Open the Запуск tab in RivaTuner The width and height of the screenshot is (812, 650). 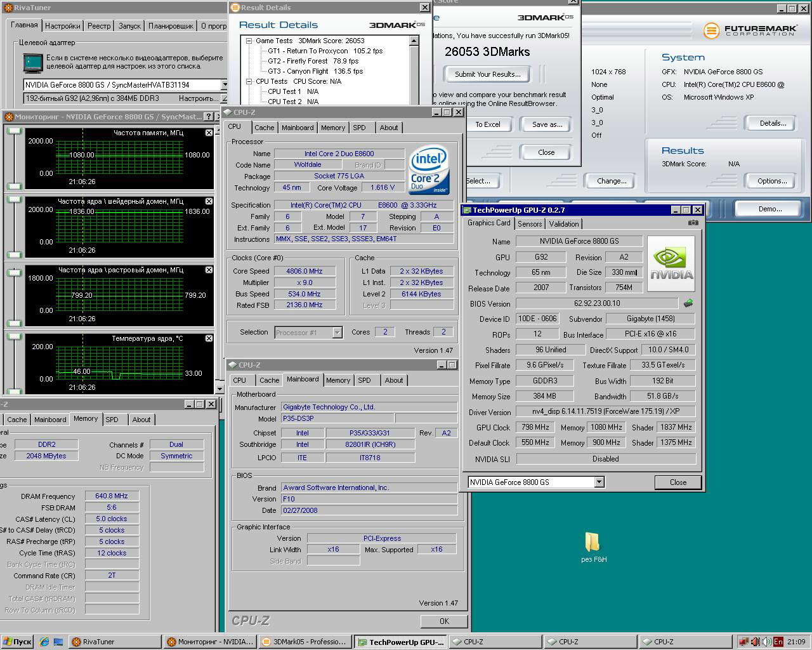click(129, 26)
